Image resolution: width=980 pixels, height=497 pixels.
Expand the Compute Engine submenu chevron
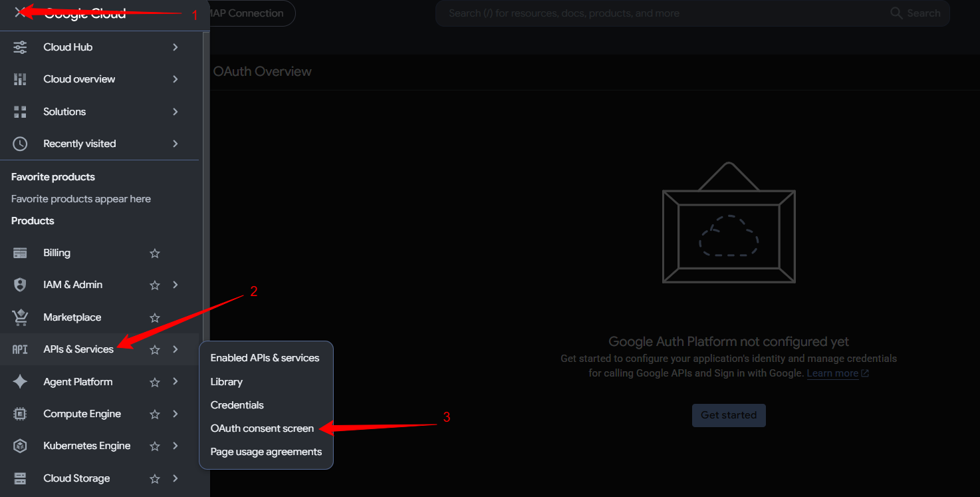(x=176, y=414)
